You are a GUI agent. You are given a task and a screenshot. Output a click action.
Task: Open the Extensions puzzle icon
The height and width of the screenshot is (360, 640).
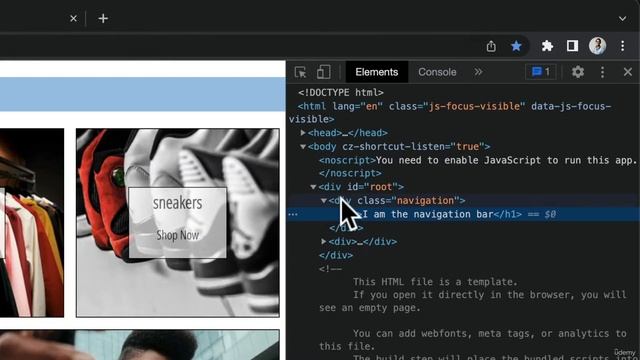click(x=547, y=46)
